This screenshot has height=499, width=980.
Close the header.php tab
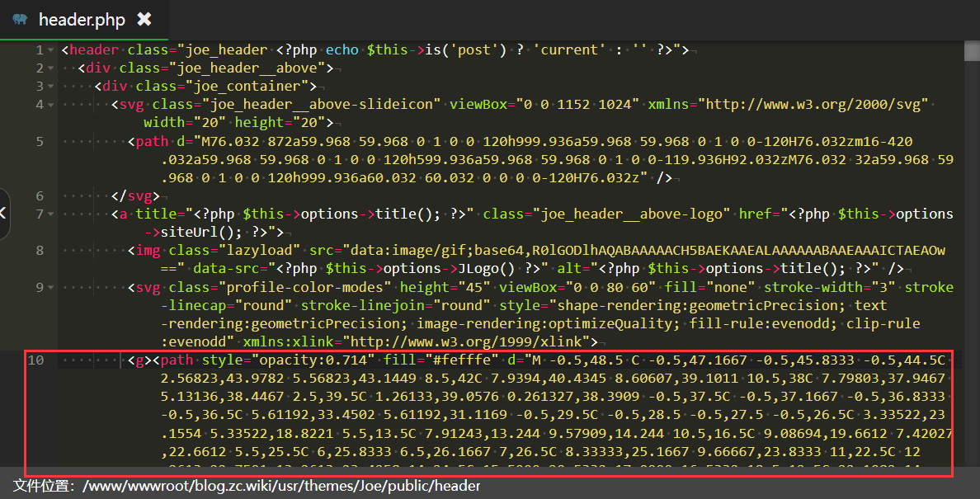[144, 19]
